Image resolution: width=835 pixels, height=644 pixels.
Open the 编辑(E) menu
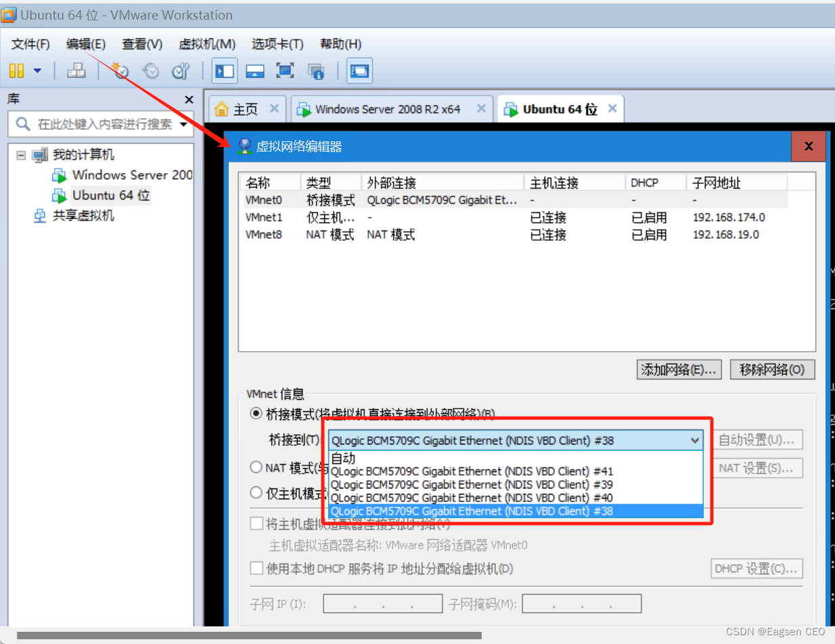[x=86, y=44]
